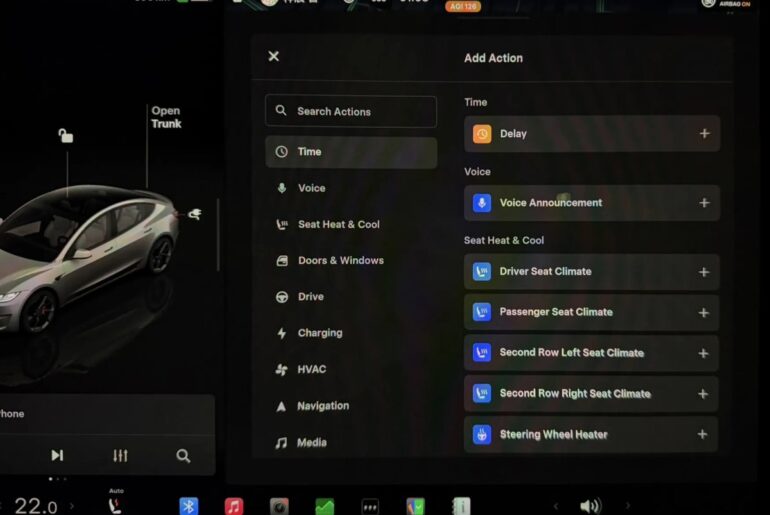This screenshot has width=770, height=515.
Task: Add Voice Announcement with its plus button
Action: point(704,203)
